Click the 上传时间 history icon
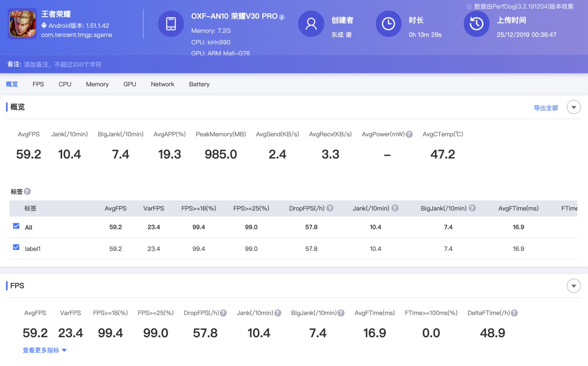Viewport: 588px width, 366px height. [x=476, y=24]
